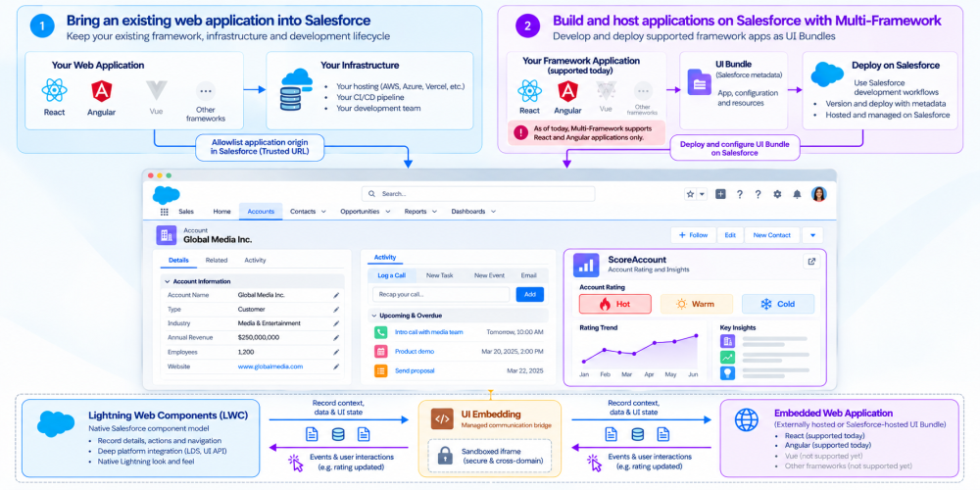Open the Product demo activity link

[x=415, y=351]
